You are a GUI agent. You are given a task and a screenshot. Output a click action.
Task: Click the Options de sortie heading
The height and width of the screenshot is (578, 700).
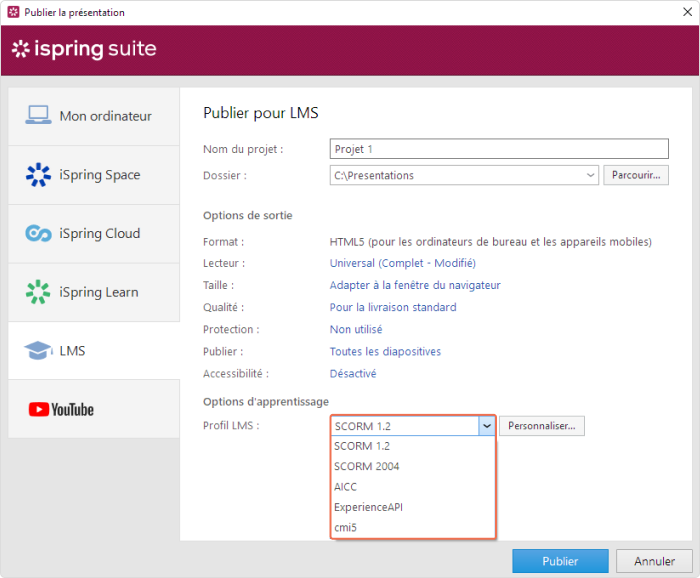tap(248, 215)
